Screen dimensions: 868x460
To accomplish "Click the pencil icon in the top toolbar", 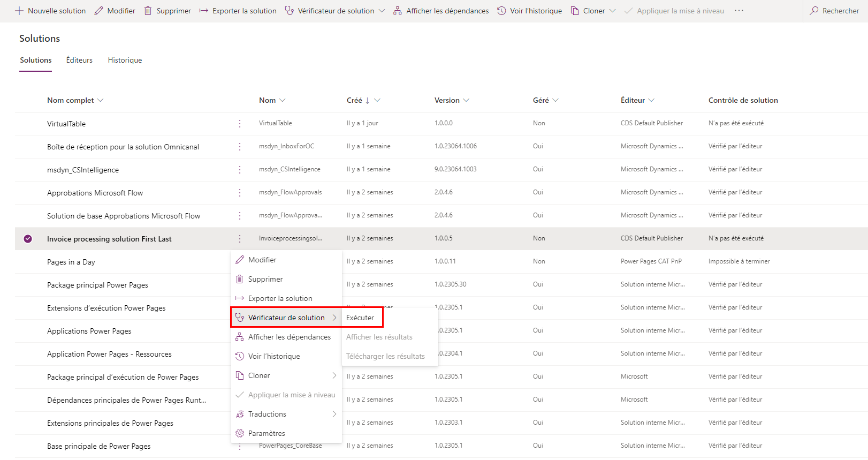I will 98,11.
